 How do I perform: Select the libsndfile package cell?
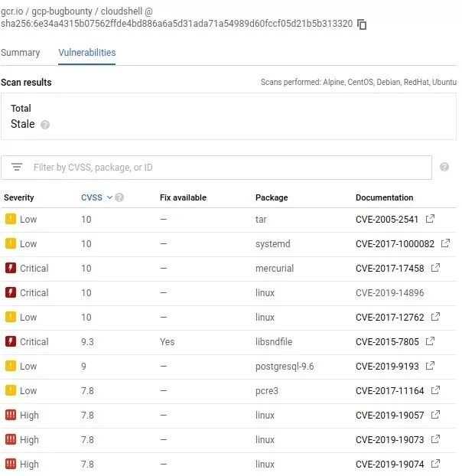(274, 342)
